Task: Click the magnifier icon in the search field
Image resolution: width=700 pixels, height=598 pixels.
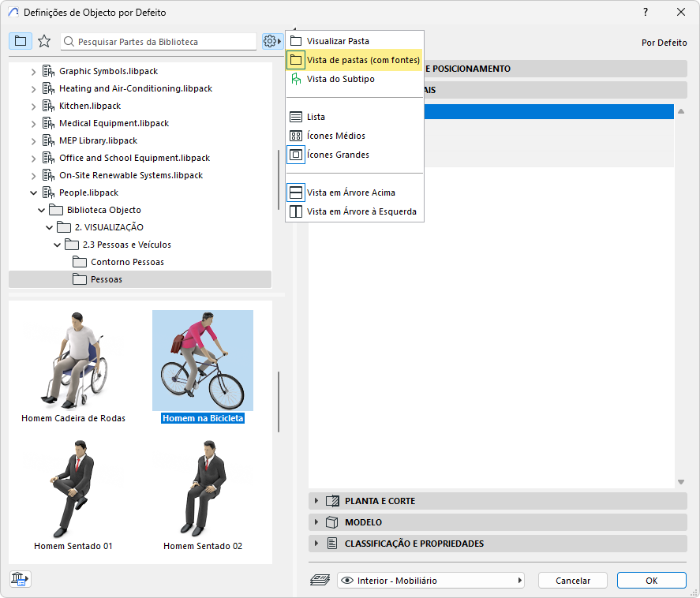Action: click(x=69, y=42)
